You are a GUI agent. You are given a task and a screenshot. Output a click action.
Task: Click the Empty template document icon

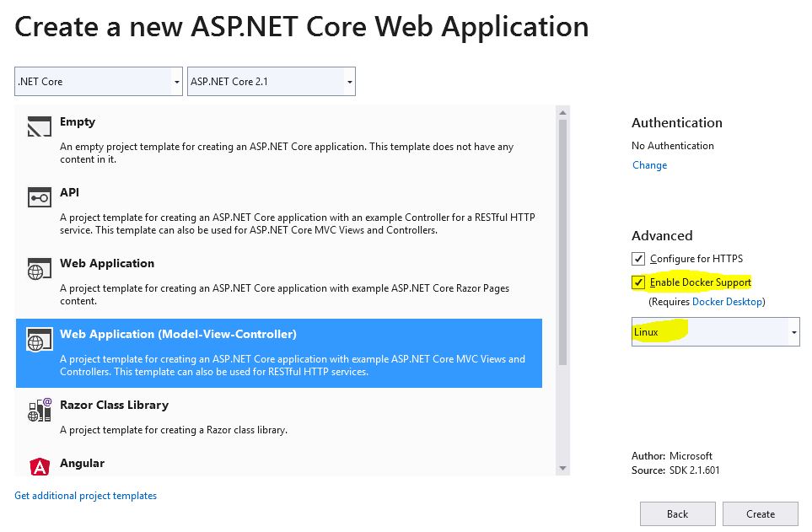tap(40, 126)
